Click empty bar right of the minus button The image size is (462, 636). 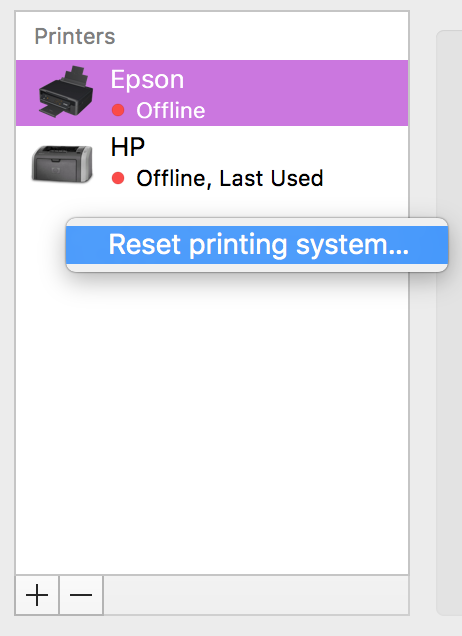point(256,595)
